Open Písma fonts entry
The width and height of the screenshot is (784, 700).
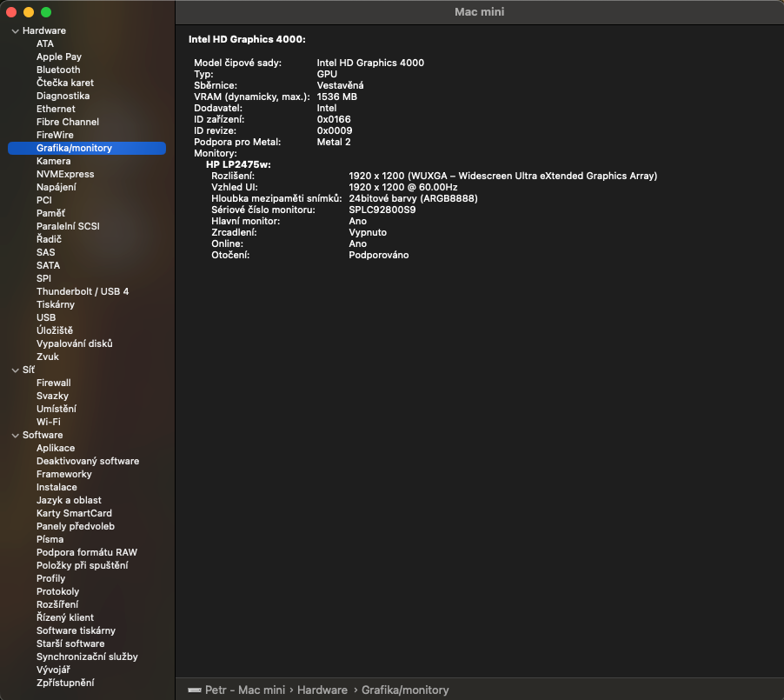(50, 539)
